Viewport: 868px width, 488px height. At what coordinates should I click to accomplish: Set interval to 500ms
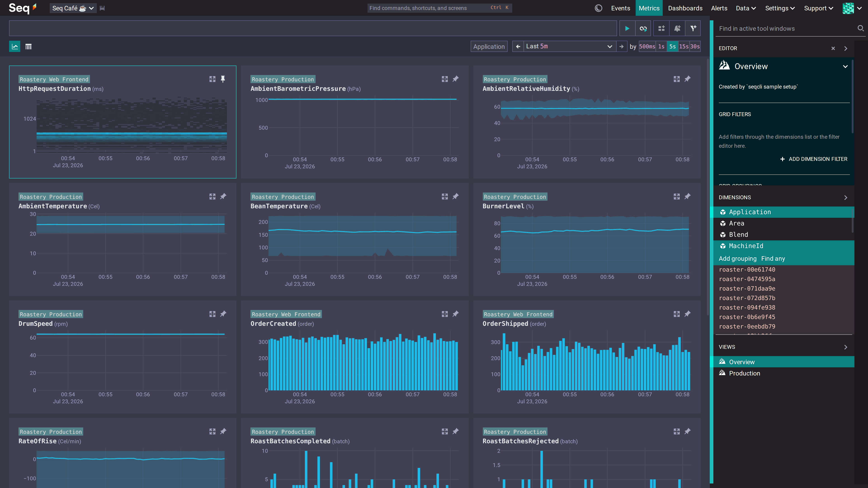point(647,47)
